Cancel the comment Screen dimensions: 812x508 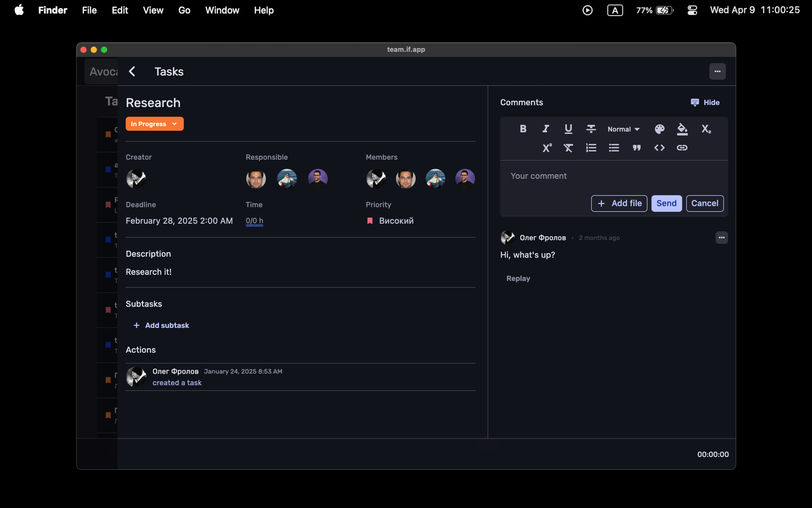click(704, 203)
